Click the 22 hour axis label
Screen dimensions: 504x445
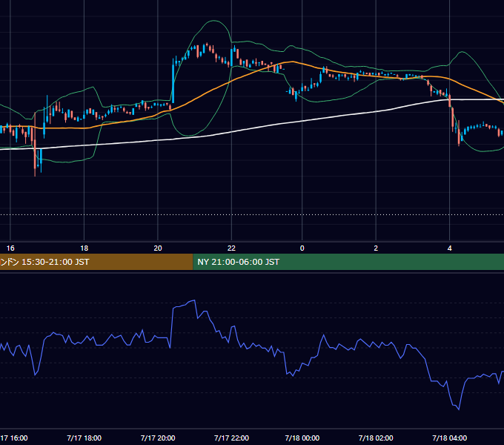pyautogui.click(x=231, y=248)
